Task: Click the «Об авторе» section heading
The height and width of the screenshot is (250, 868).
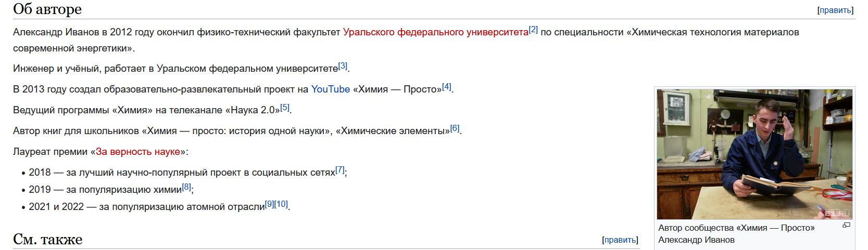Action: click(47, 9)
